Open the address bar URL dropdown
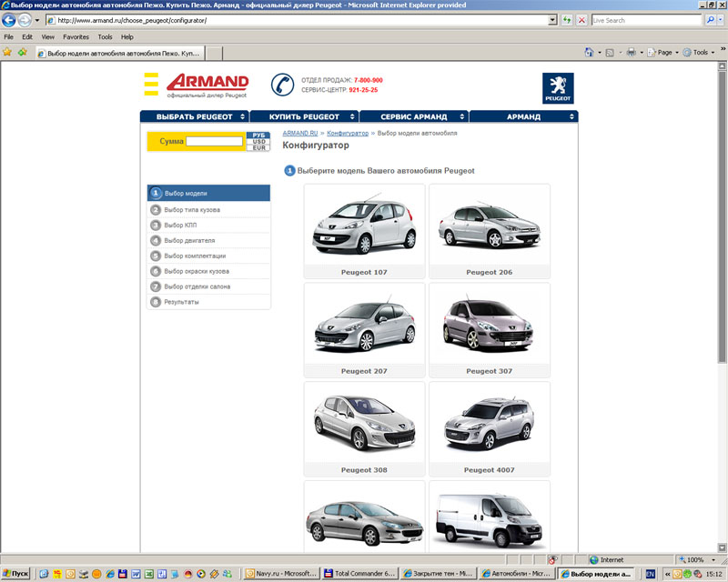This screenshot has height=582, width=728. pyautogui.click(x=552, y=20)
